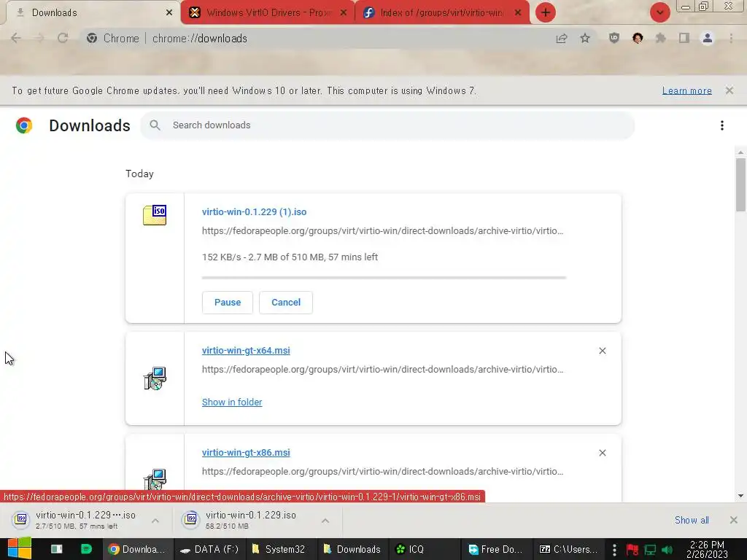Image resolution: width=747 pixels, height=560 pixels.
Task: Open the Downloads page more actions menu
Action: coord(721,125)
